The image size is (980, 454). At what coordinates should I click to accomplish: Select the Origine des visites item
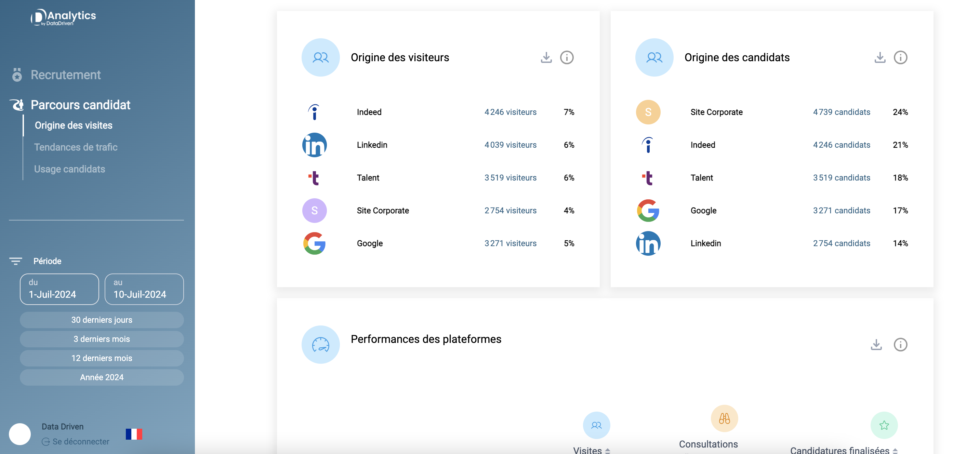(x=74, y=125)
